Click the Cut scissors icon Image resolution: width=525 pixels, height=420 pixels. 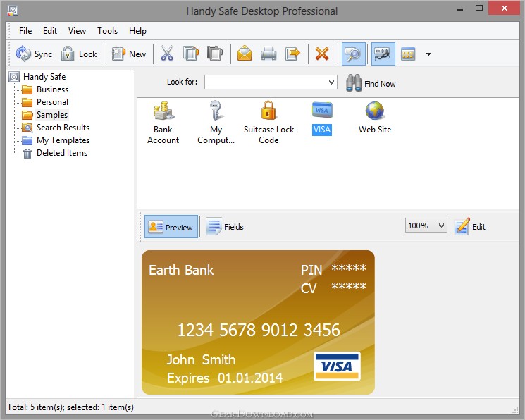[167, 54]
